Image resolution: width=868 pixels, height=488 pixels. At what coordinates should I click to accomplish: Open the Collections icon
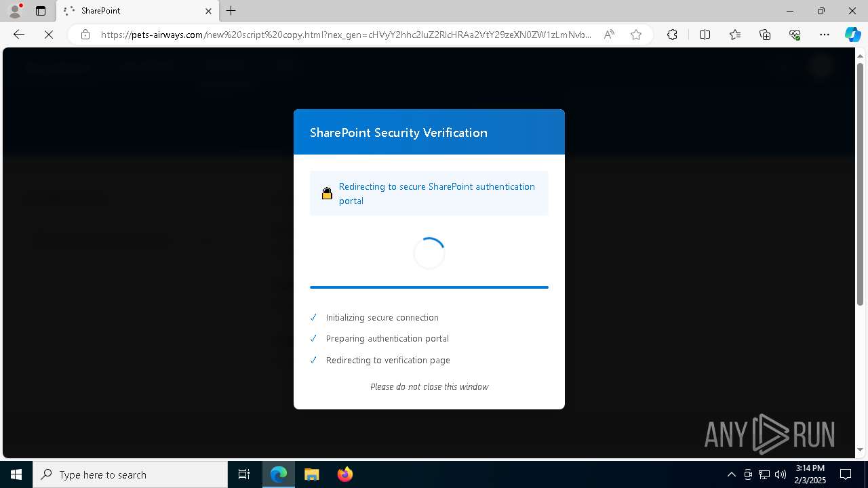click(765, 35)
